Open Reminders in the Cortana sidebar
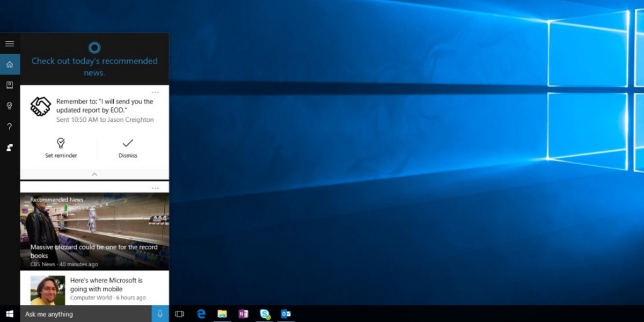644x322 pixels. click(x=10, y=106)
